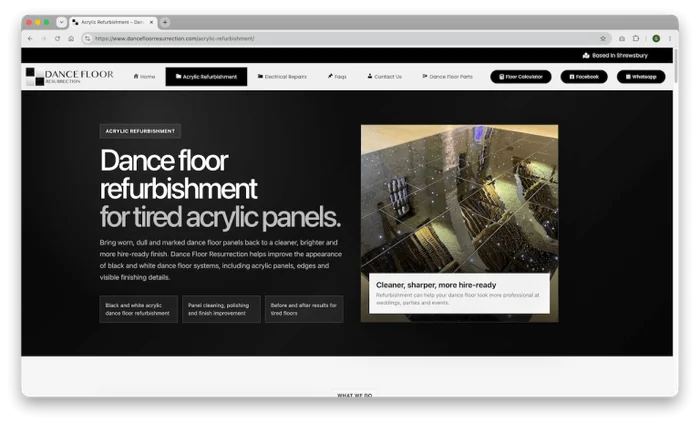The image size is (700, 425).
Task: Reload the current page
Action: (x=57, y=39)
